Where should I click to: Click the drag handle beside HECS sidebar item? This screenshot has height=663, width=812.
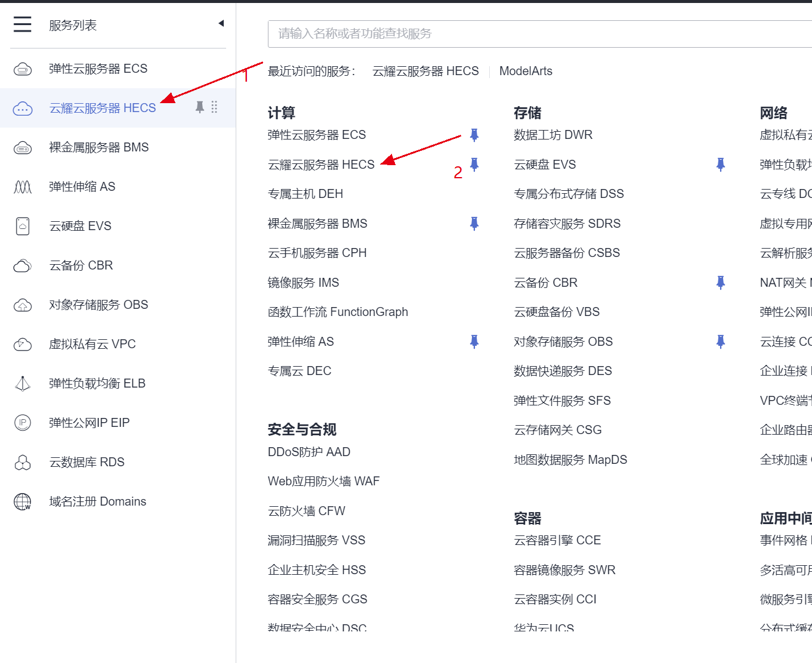(x=214, y=107)
